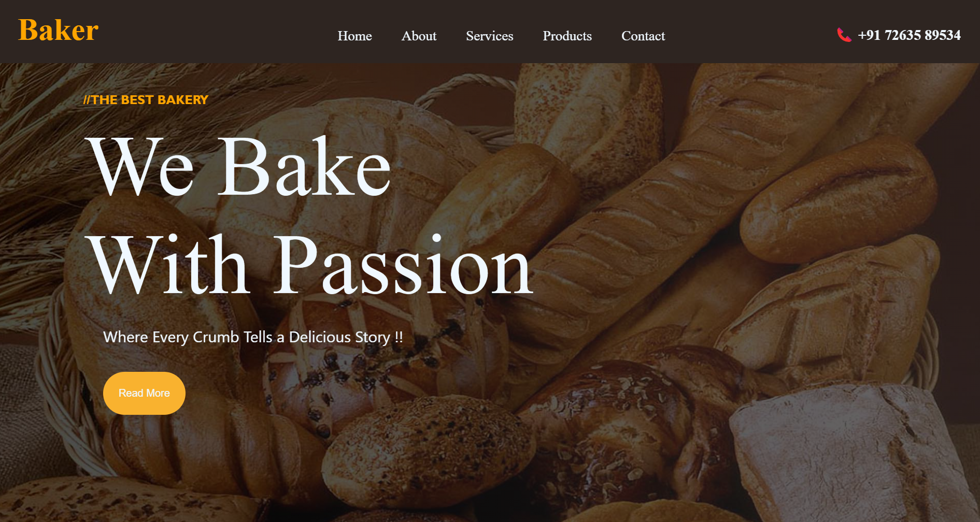Select Products in the navigation bar

(567, 36)
